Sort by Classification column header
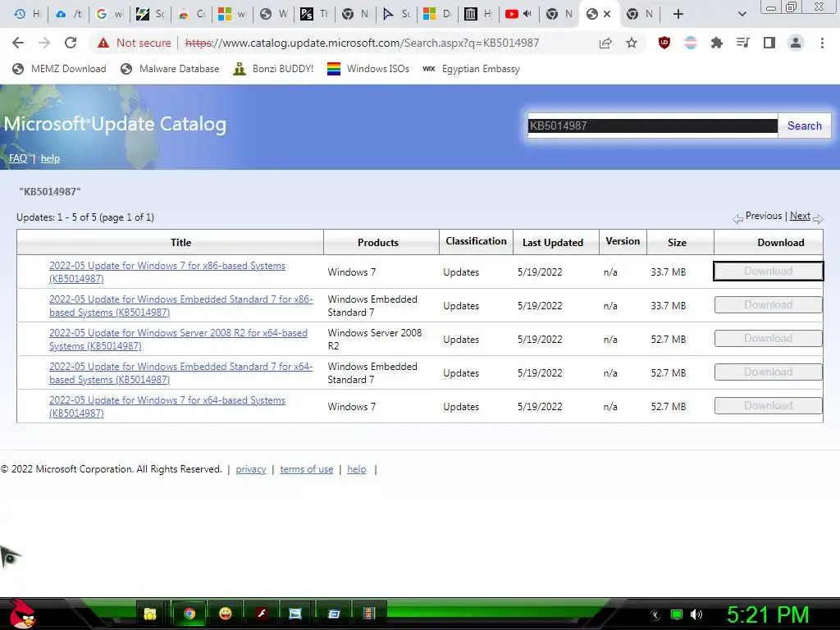The image size is (840, 630). pos(476,241)
